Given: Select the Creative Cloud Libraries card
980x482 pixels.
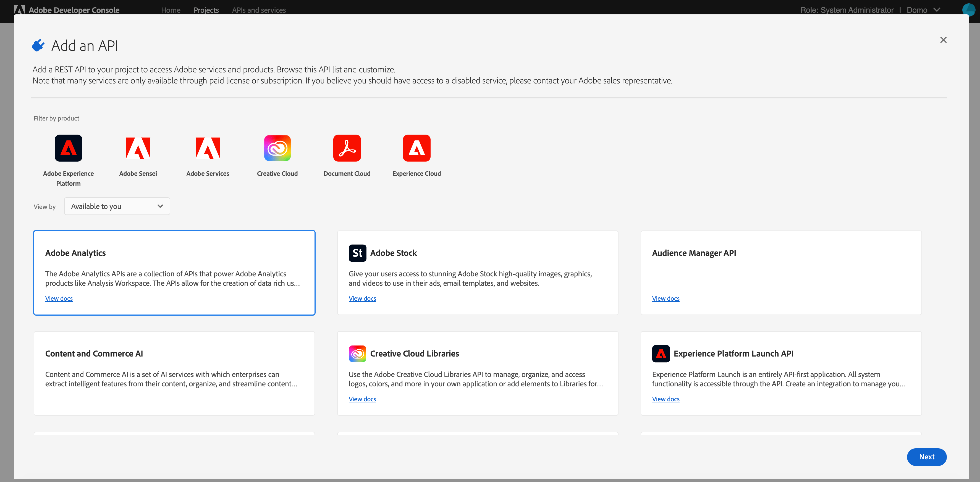Looking at the screenshot, I should click(478, 373).
